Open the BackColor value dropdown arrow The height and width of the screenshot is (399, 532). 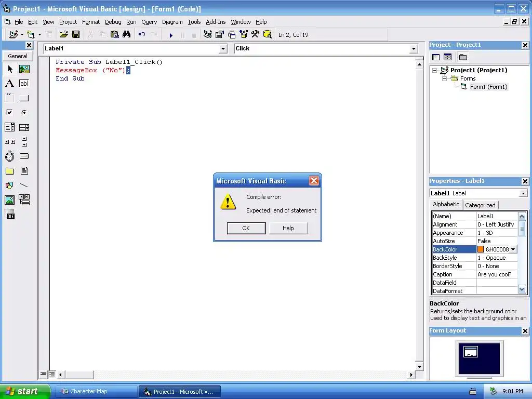[513, 249]
